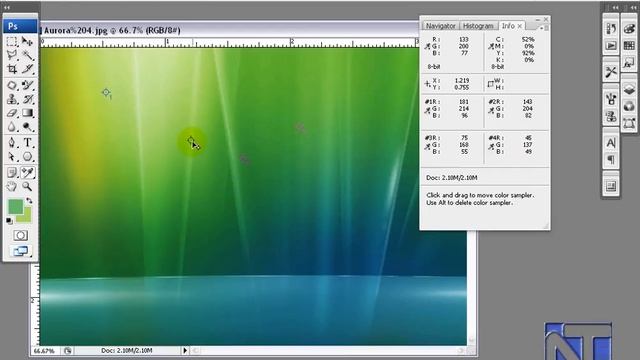Viewport: 640px width, 360px height.
Task: Select the Lasso tool
Action: pyautogui.click(x=12, y=55)
